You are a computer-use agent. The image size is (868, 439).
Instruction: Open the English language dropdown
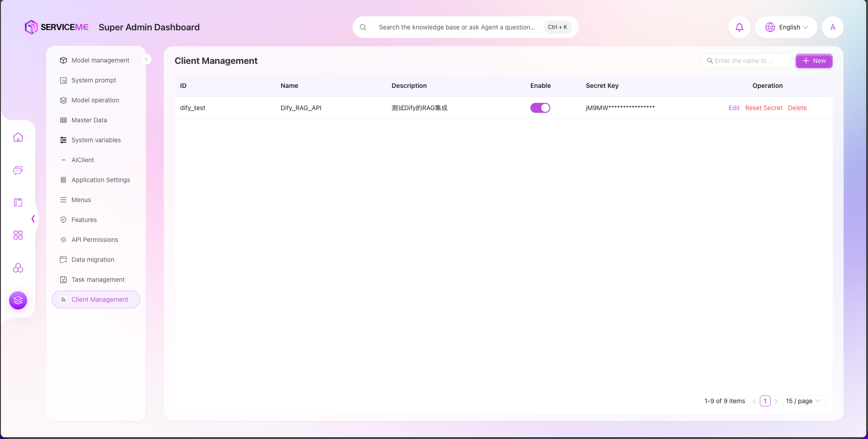pyautogui.click(x=786, y=27)
